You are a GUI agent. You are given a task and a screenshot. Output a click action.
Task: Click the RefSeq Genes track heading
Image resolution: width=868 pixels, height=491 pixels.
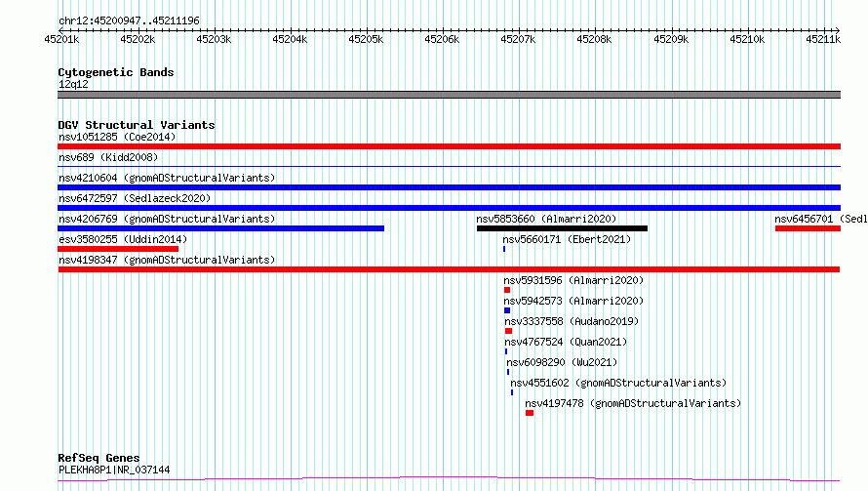(x=99, y=458)
